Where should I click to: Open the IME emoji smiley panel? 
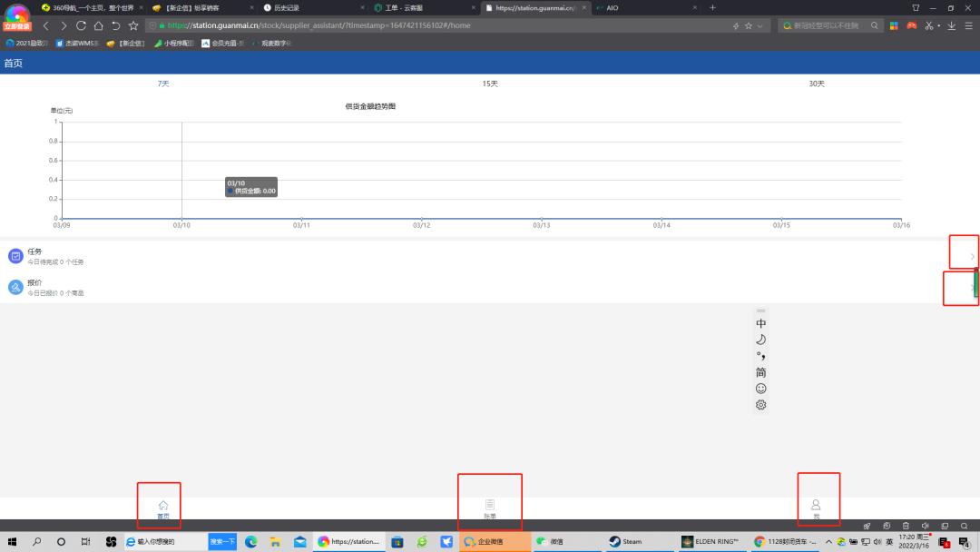click(x=760, y=389)
